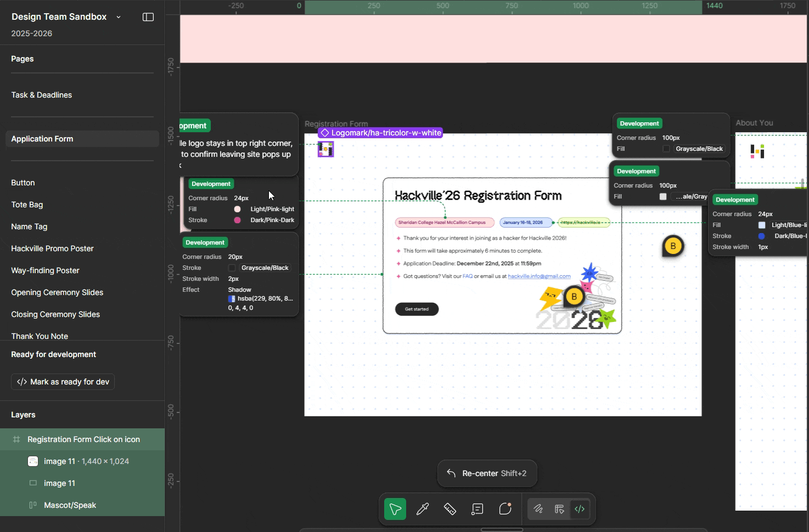
Task: Toggle measurement mode in the right toolbar group
Action: point(559,508)
